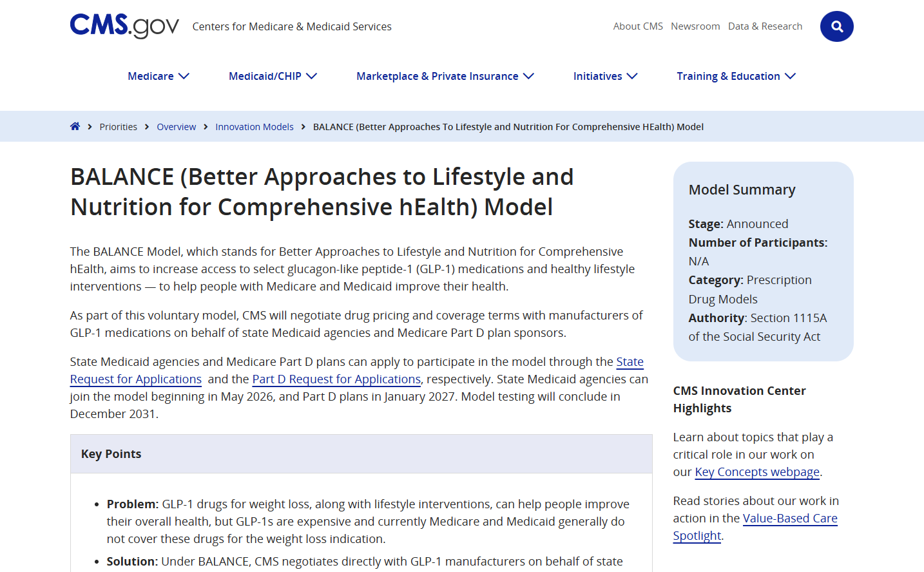Open the Data & Research link
Screen dimensions: 924x572
point(765,26)
